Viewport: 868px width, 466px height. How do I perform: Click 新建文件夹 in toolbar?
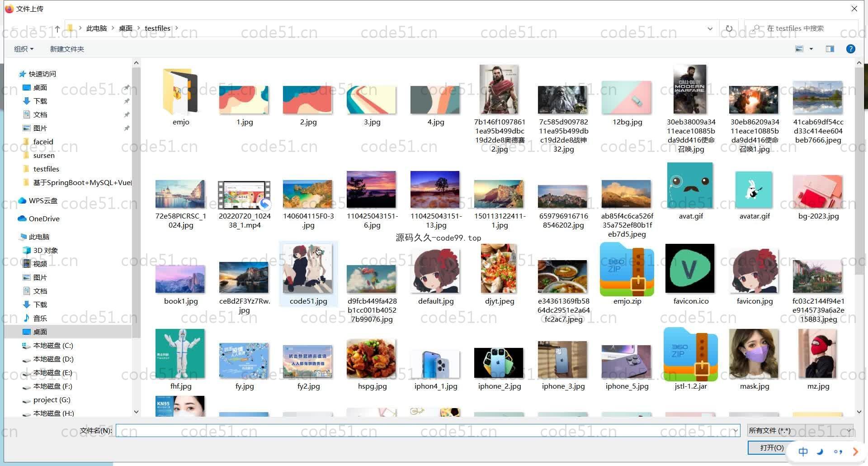(67, 49)
